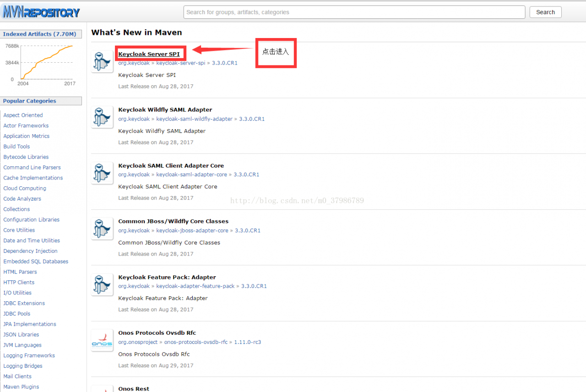Open the Keycloak Server SPI title link
This screenshot has width=586, height=392.
point(149,54)
